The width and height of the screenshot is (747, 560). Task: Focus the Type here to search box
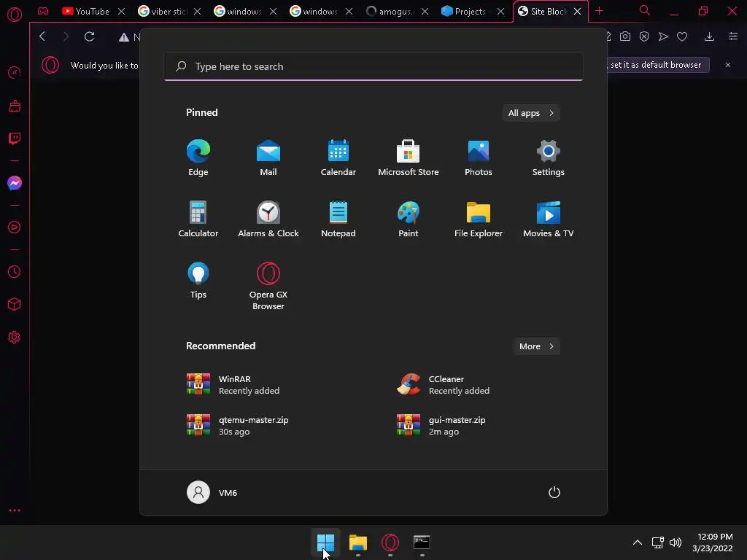(373, 66)
